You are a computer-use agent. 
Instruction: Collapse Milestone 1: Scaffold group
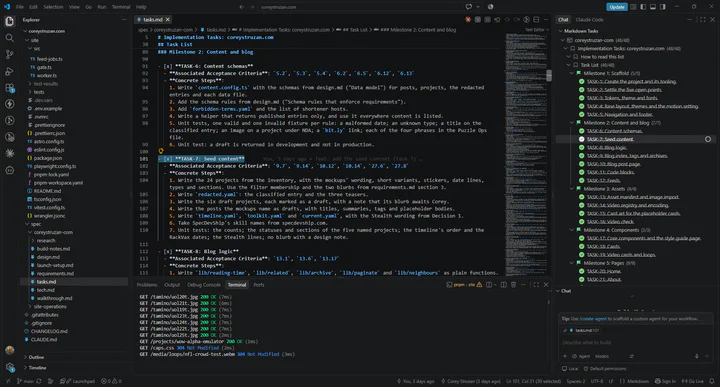[572, 73]
